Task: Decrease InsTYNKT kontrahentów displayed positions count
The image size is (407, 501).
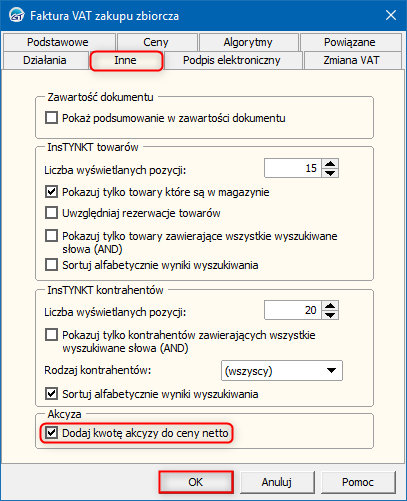Action: (330, 315)
